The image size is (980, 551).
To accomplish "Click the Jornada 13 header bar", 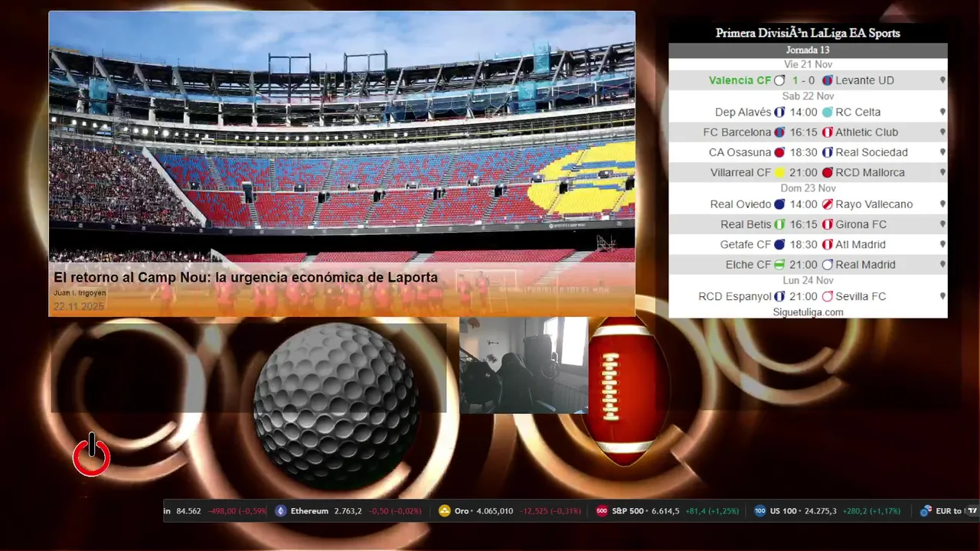I will tap(808, 51).
